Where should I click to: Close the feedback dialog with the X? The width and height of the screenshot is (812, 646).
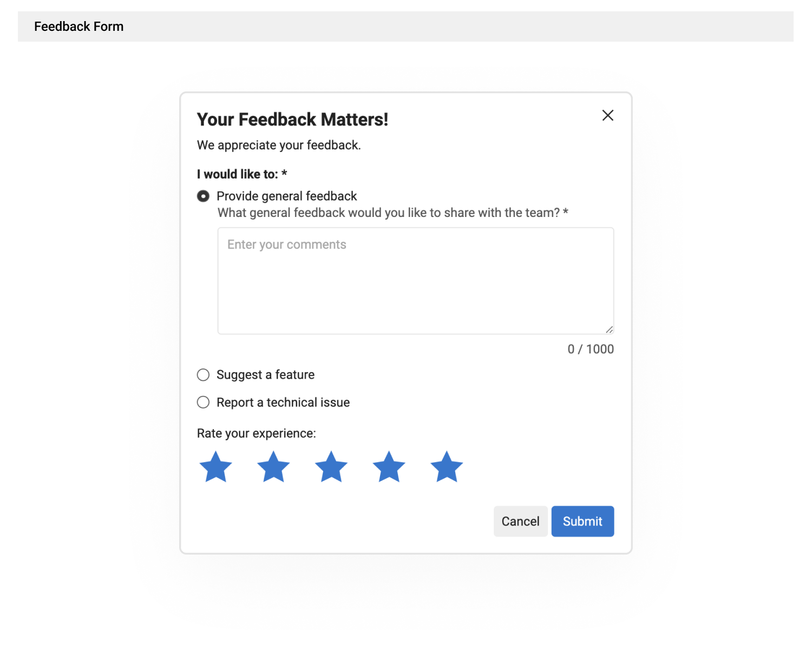click(607, 115)
